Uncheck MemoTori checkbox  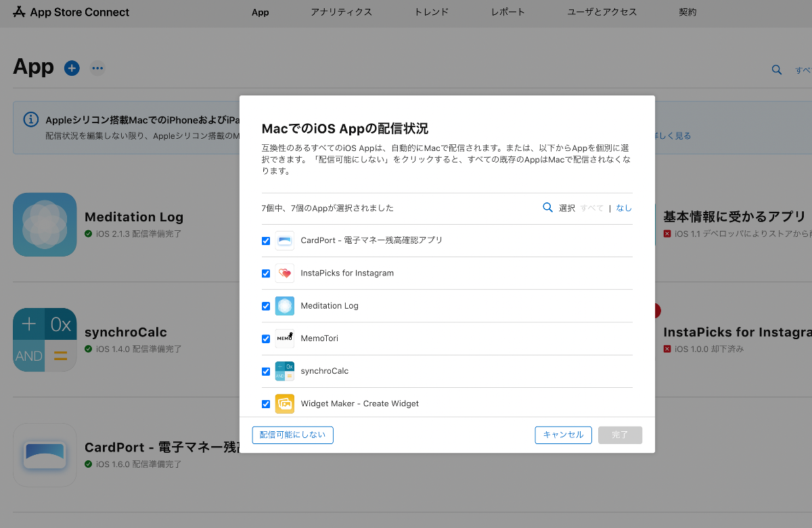pos(266,339)
